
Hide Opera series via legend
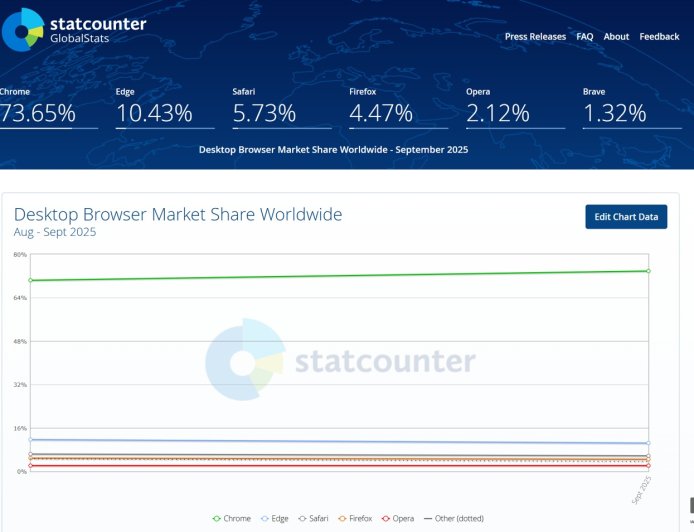coord(398,518)
